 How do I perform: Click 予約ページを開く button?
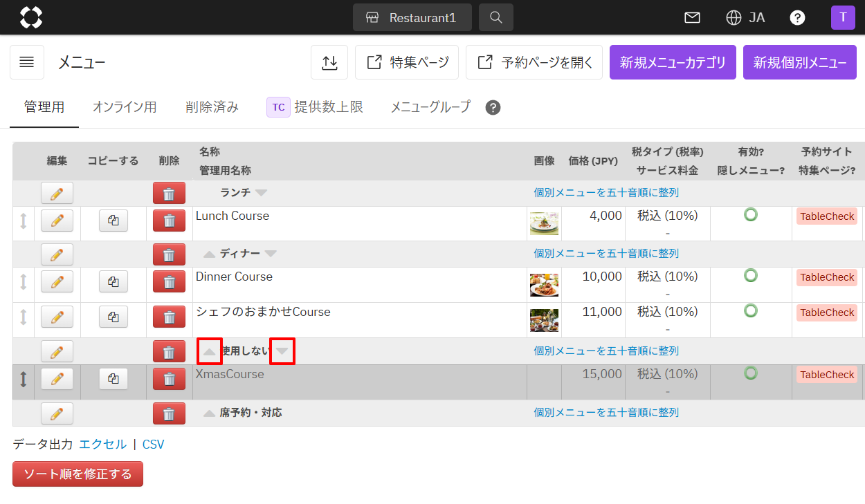point(534,62)
